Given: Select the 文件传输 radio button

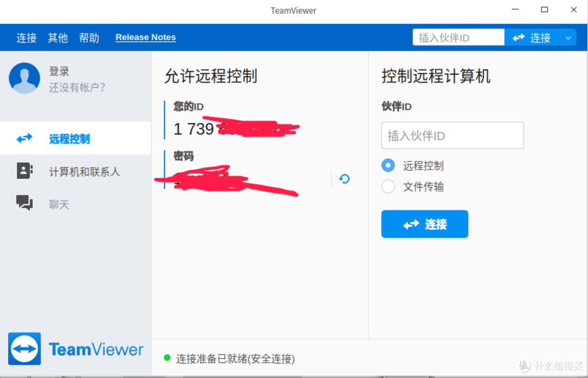Looking at the screenshot, I should pyautogui.click(x=388, y=186).
